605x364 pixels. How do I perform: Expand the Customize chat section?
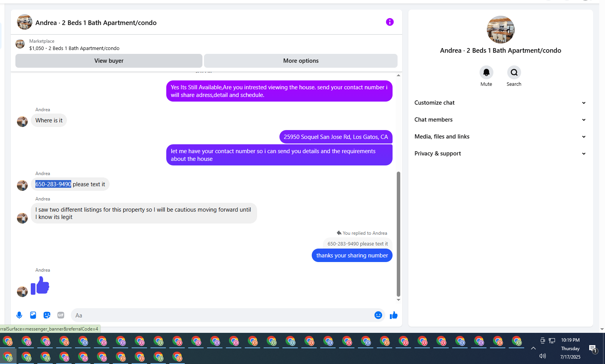click(x=500, y=103)
